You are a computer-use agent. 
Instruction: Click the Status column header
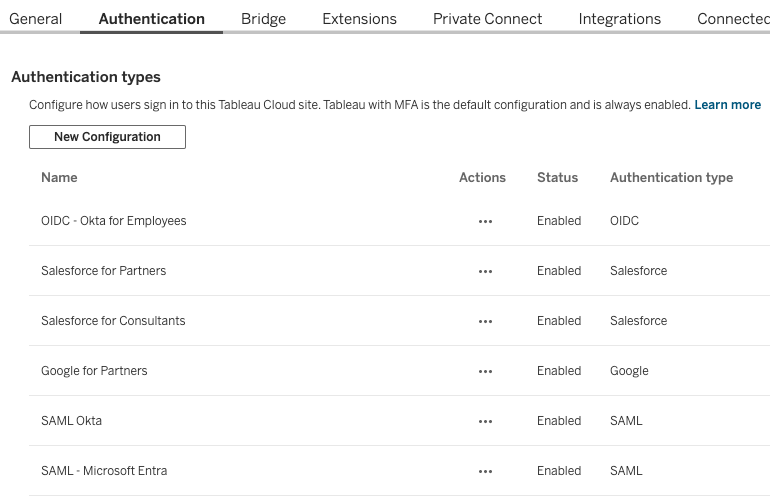(x=557, y=177)
